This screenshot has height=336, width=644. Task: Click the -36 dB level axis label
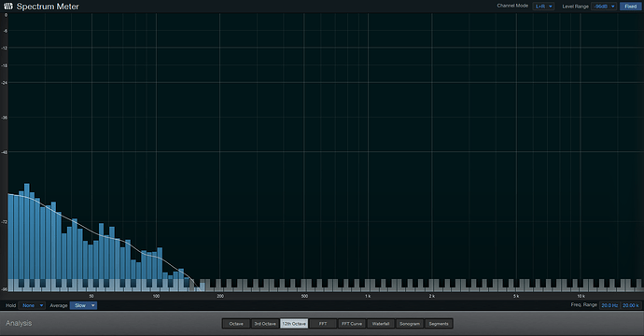[x=4, y=118]
